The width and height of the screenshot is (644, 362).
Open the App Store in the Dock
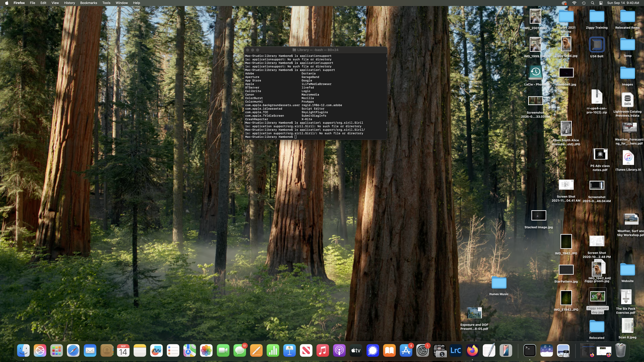406,351
